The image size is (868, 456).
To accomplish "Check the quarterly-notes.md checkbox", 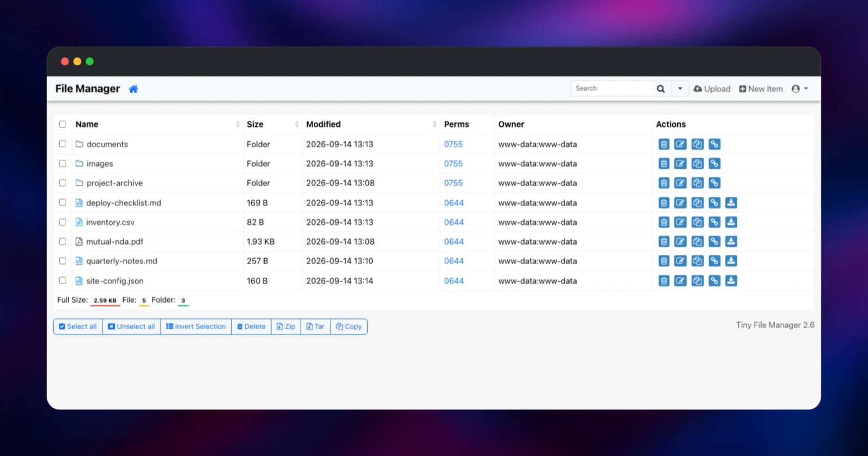I will pyautogui.click(x=62, y=261).
